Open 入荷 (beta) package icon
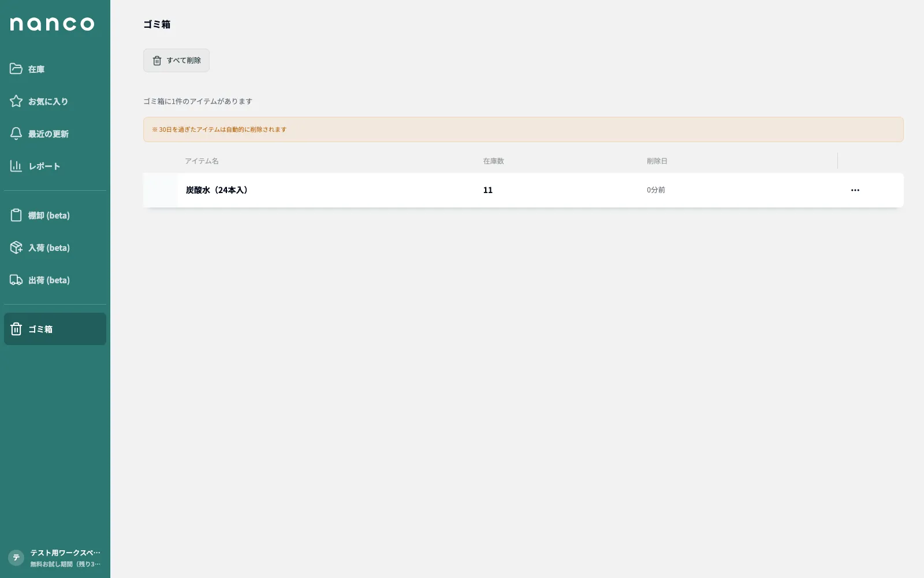The width and height of the screenshot is (924, 578). click(x=16, y=247)
